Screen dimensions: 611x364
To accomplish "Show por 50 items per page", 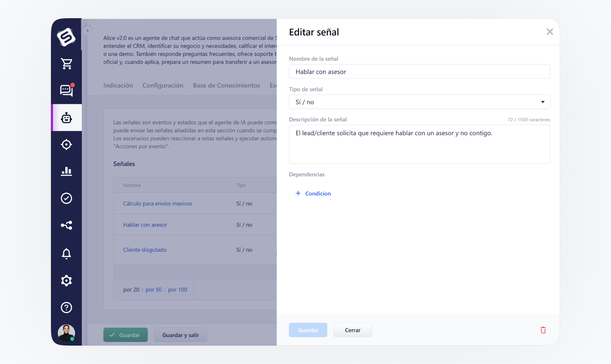I will [x=153, y=289].
